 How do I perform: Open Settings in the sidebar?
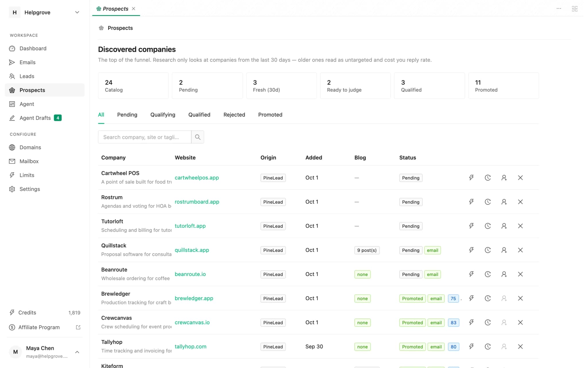[x=45, y=189]
